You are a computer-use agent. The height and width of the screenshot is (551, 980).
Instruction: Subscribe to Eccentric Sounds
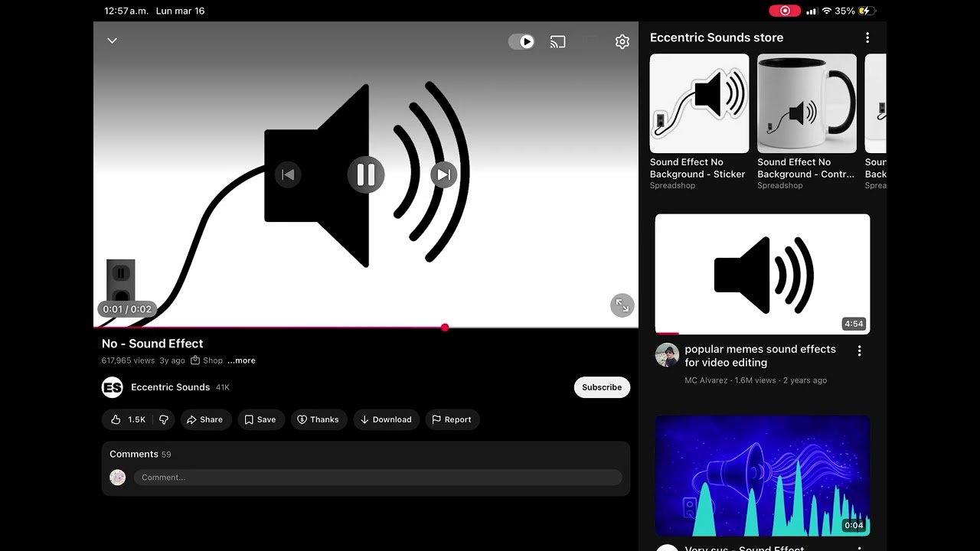point(602,387)
